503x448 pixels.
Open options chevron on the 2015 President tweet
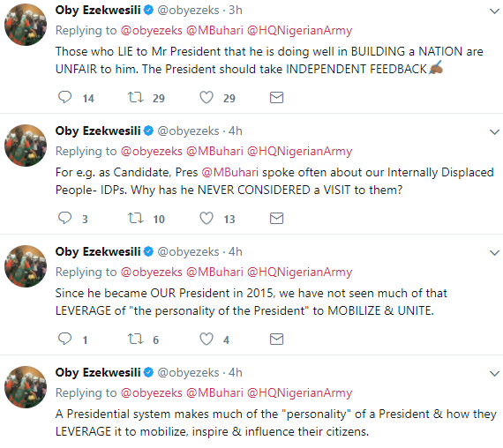tap(494, 253)
